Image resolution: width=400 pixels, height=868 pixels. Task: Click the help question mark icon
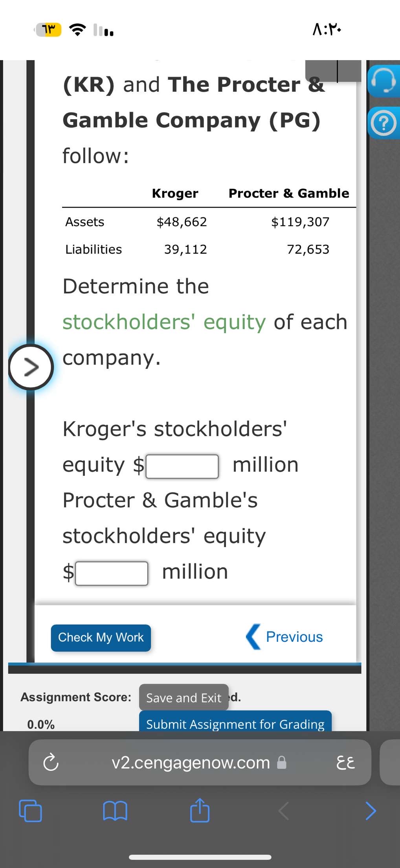tap(384, 123)
